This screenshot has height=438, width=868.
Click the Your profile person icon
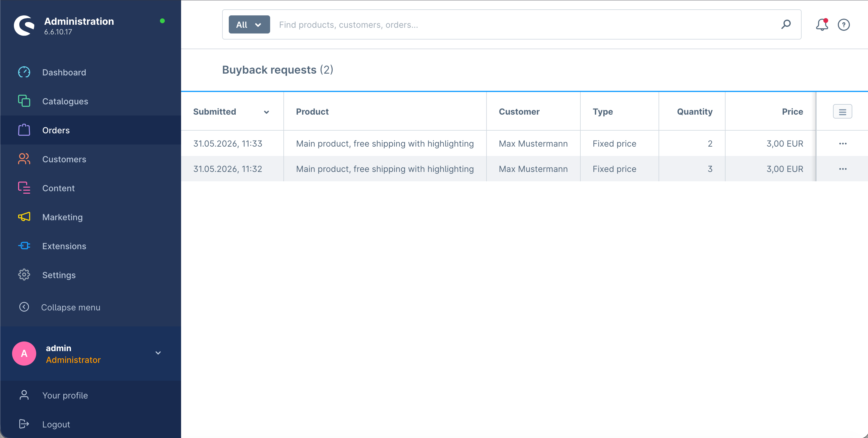tap(24, 395)
